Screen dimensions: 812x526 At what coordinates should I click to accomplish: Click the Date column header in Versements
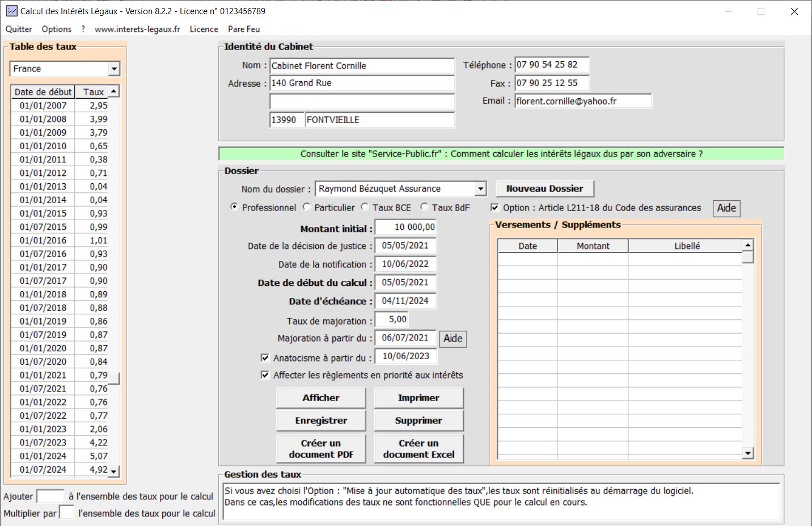pos(527,246)
